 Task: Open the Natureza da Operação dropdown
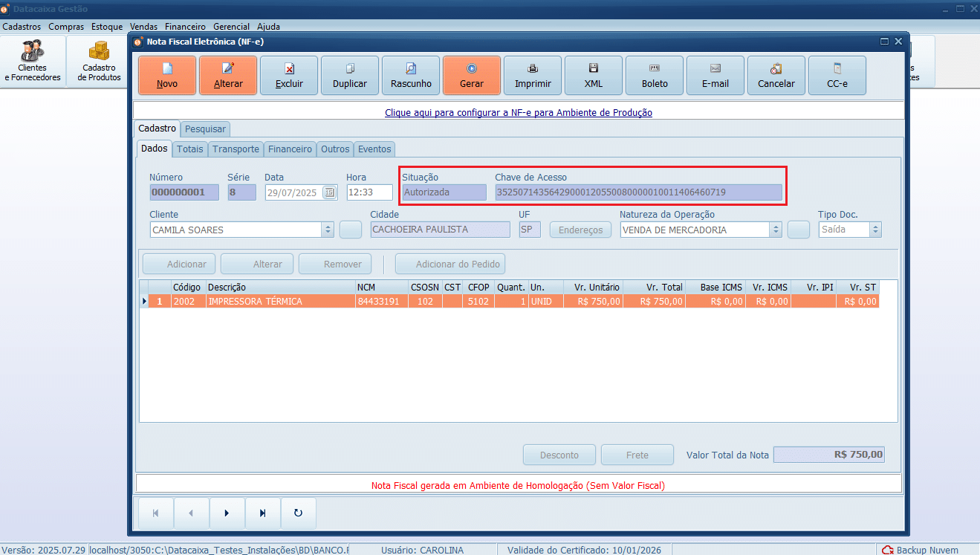tap(776, 230)
